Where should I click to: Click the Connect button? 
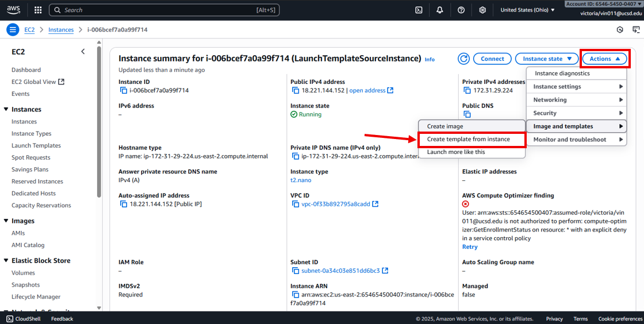point(492,59)
